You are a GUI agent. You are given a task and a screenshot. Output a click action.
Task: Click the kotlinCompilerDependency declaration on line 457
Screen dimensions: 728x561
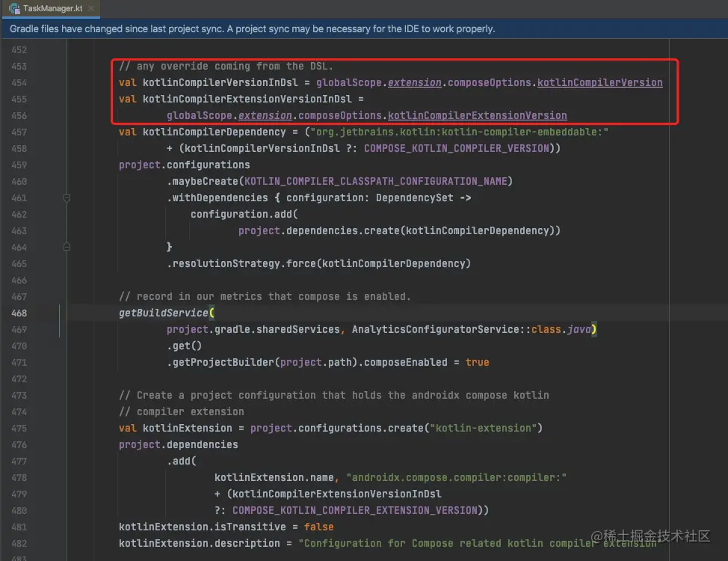tap(214, 132)
